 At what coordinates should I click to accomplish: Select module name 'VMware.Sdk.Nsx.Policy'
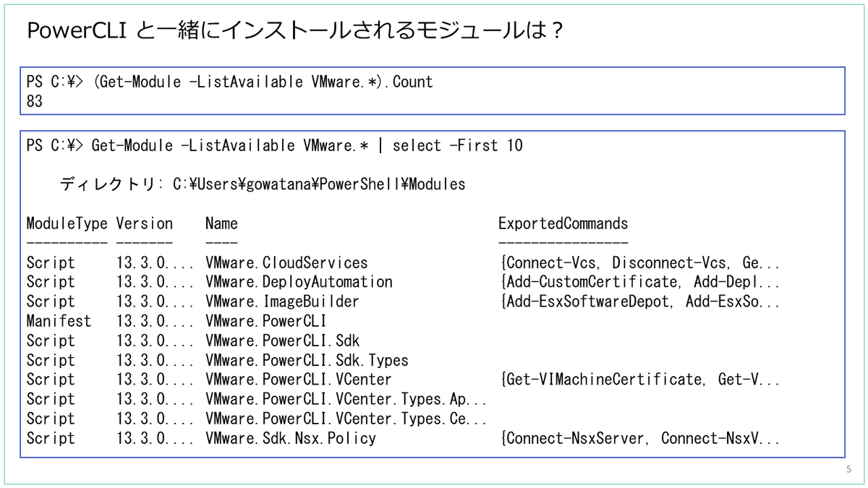coord(291,438)
